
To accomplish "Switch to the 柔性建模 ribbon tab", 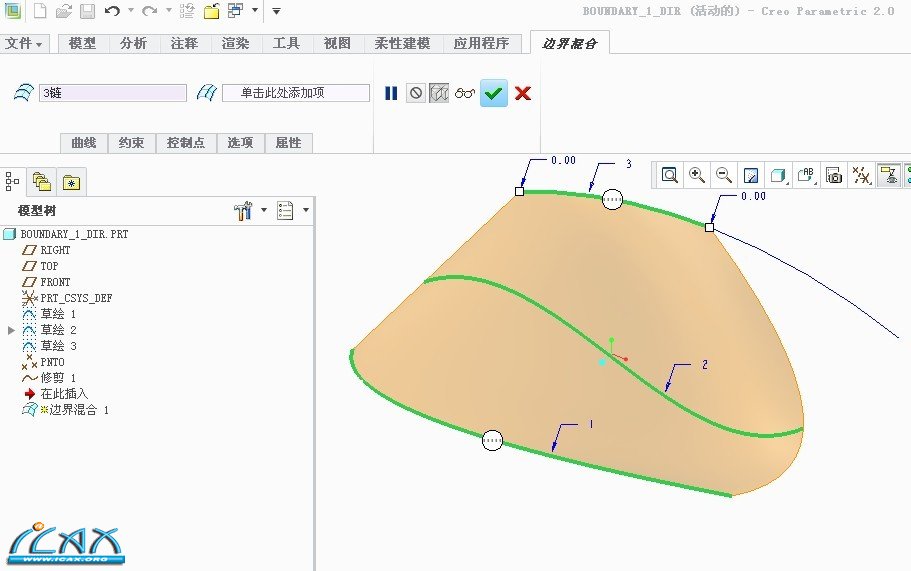I will 402,44.
